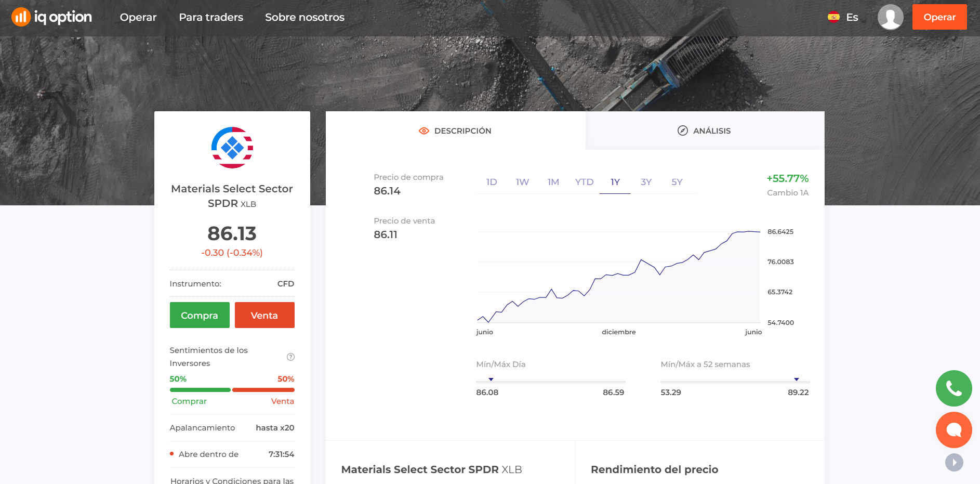Click the 86.6425 chart axis label
Viewport: 980px width, 484px height.
[780, 232]
